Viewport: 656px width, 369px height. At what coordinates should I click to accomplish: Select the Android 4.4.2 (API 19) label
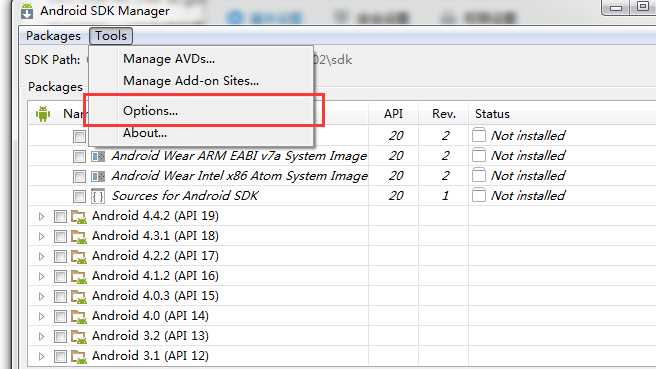[155, 216]
